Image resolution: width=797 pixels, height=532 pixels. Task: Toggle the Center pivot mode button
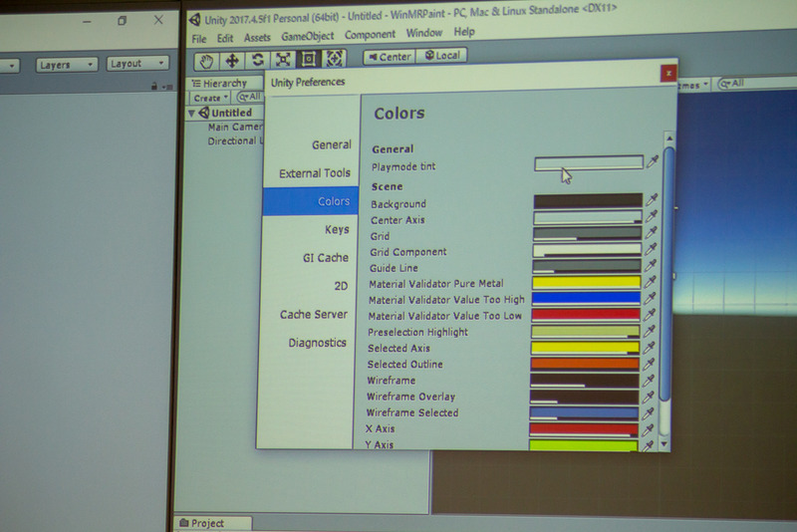[389, 56]
